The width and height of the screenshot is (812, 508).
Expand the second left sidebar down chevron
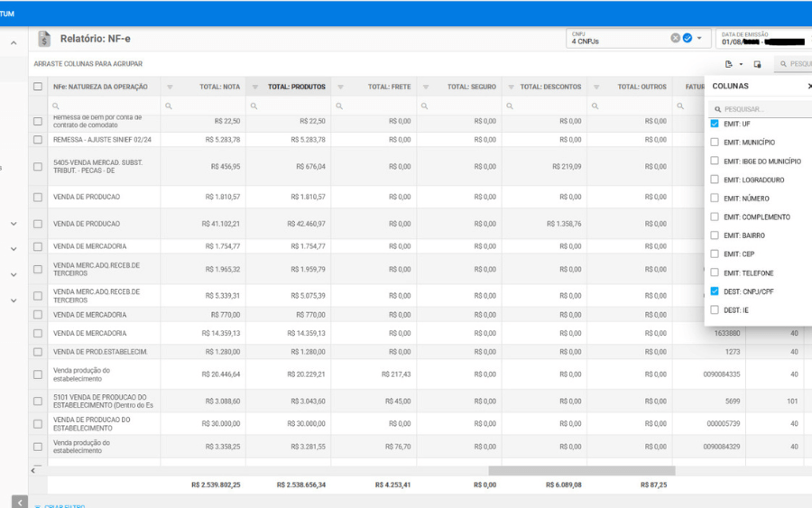pyautogui.click(x=14, y=249)
